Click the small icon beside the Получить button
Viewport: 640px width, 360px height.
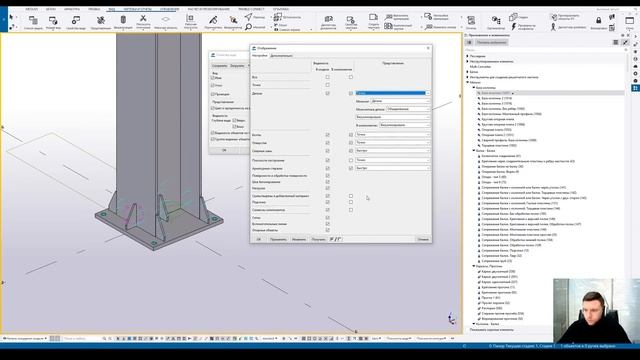[335, 239]
